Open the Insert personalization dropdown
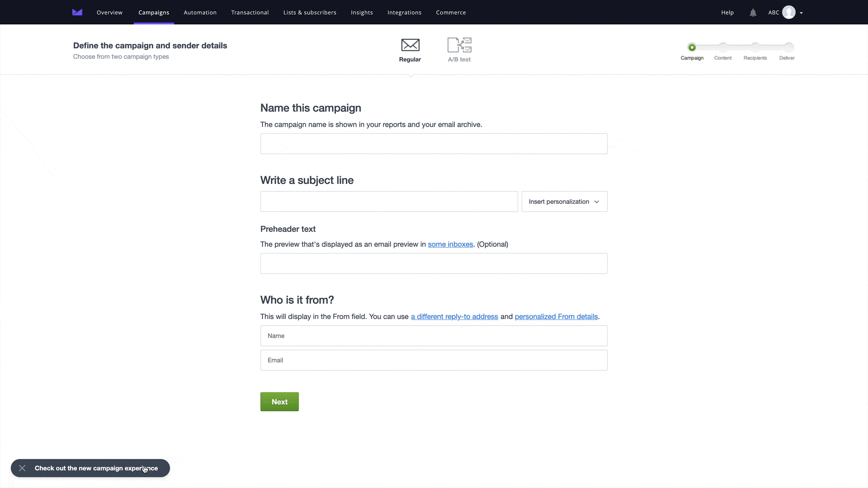868x488 pixels. (x=564, y=202)
